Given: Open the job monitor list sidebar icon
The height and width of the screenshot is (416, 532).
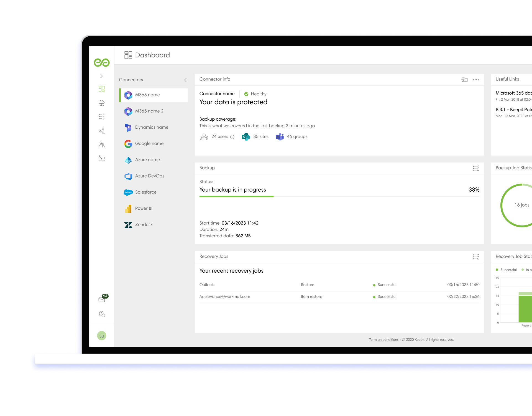Looking at the screenshot, I should [x=102, y=117].
